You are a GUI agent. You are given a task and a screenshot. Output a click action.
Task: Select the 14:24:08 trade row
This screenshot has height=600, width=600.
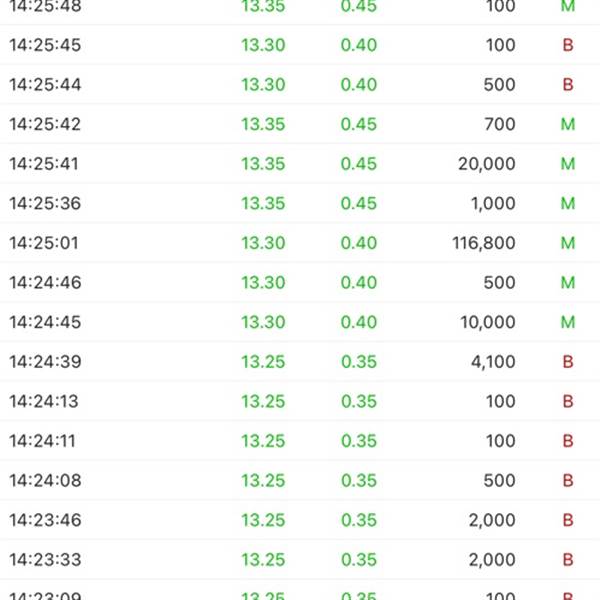(300, 481)
